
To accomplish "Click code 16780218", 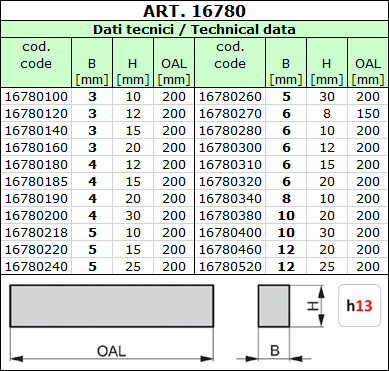I will click(x=36, y=233).
